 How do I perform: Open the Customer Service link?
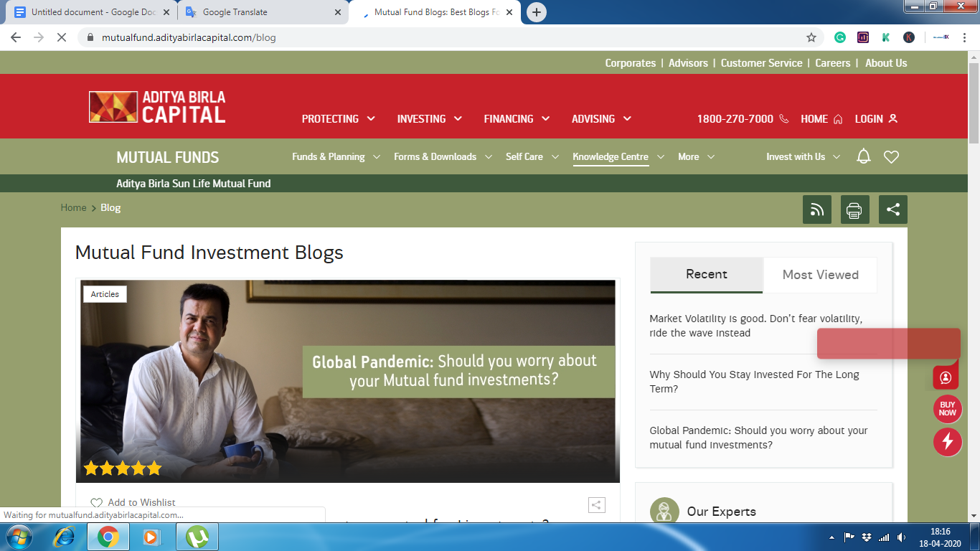point(761,63)
